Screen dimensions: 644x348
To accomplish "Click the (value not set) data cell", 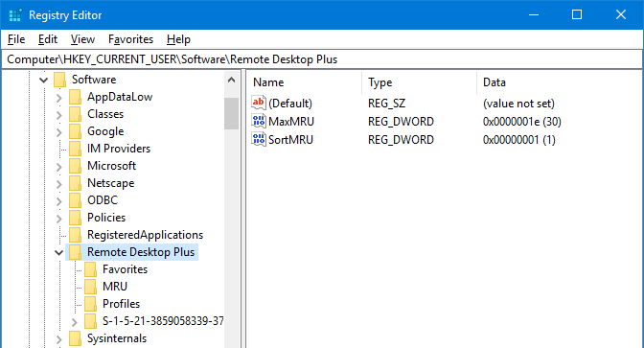I will [518, 104].
